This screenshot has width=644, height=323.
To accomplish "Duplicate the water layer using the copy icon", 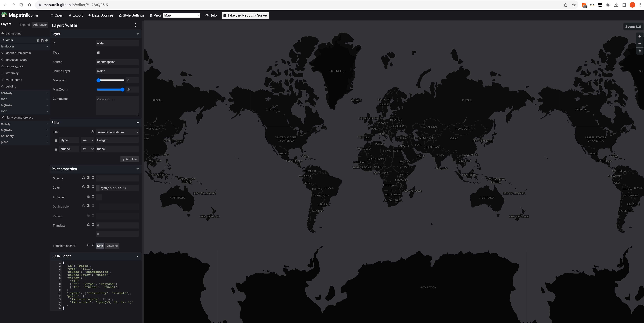I will (42, 40).
